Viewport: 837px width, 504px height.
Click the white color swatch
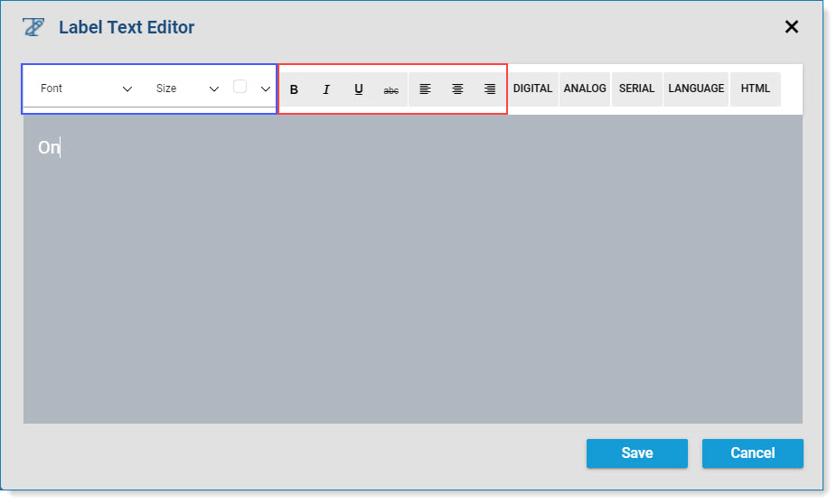(x=240, y=87)
